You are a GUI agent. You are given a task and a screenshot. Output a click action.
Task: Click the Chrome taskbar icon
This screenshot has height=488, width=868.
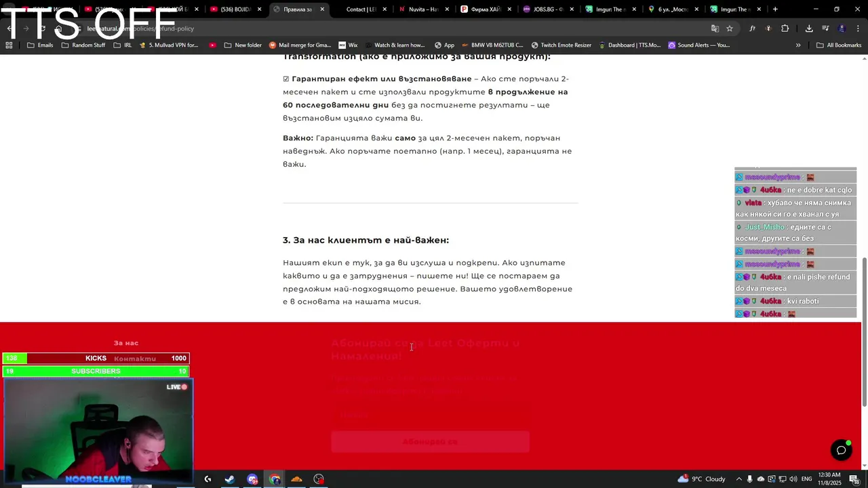coord(275,479)
